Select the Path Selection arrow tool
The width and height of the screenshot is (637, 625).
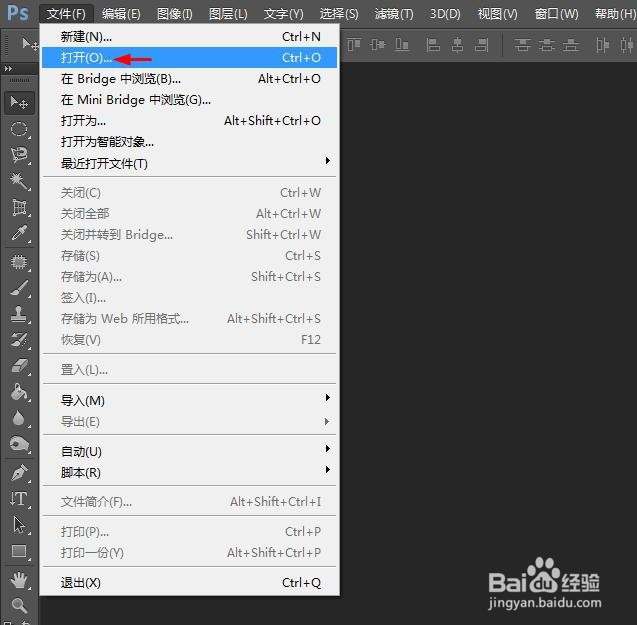coord(19,525)
